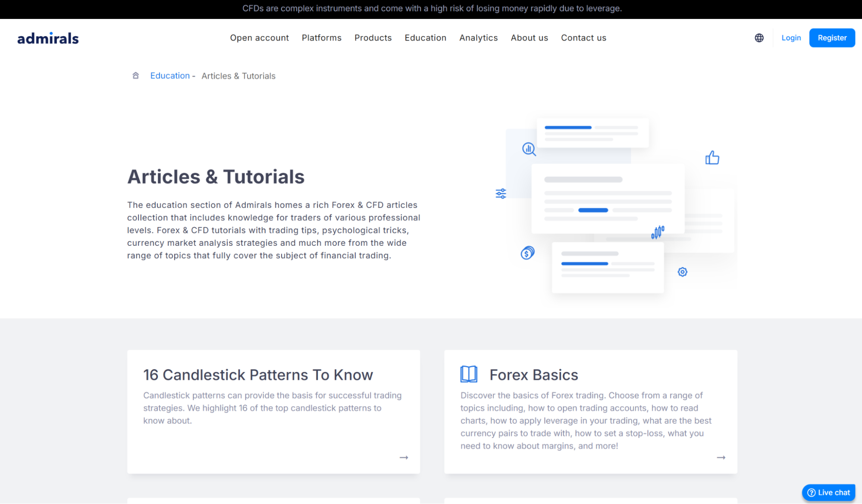Click the Login link
Image resolution: width=862 pixels, height=504 pixels.
click(791, 38)
